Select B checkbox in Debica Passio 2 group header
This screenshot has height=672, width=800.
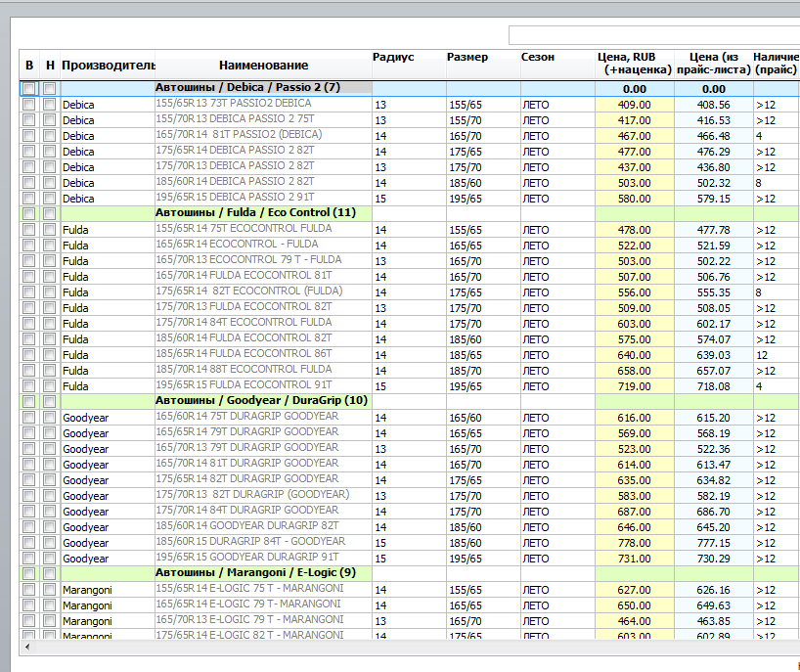click(29, 88)
